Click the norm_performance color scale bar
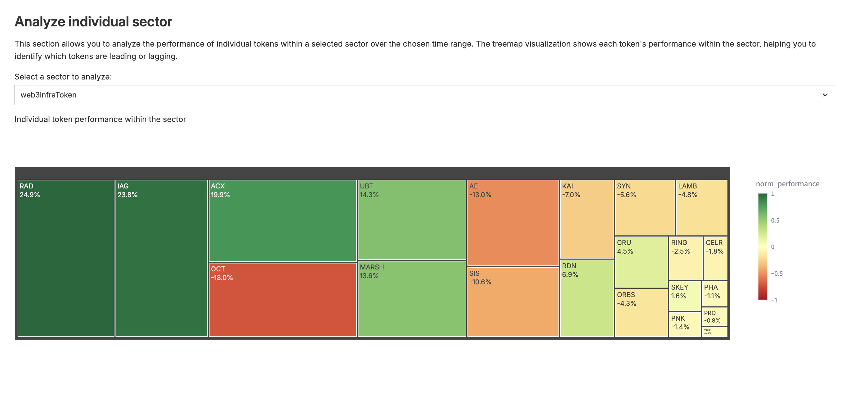 click(763, 246)
